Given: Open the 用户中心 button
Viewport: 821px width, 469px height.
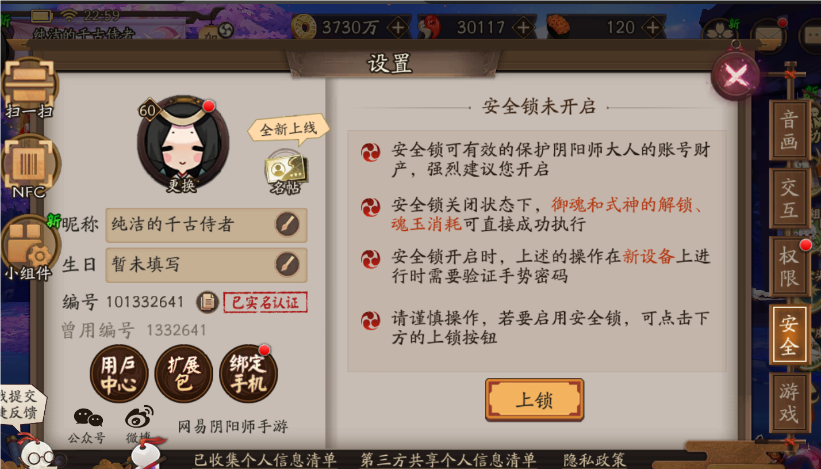Looking at the screenshot, I should click(x=119, y=374).
